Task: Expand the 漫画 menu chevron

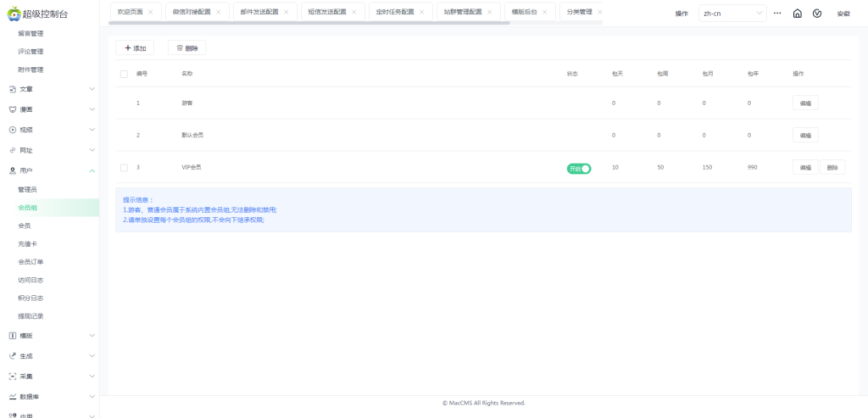Action: click(x=92, y=109)
